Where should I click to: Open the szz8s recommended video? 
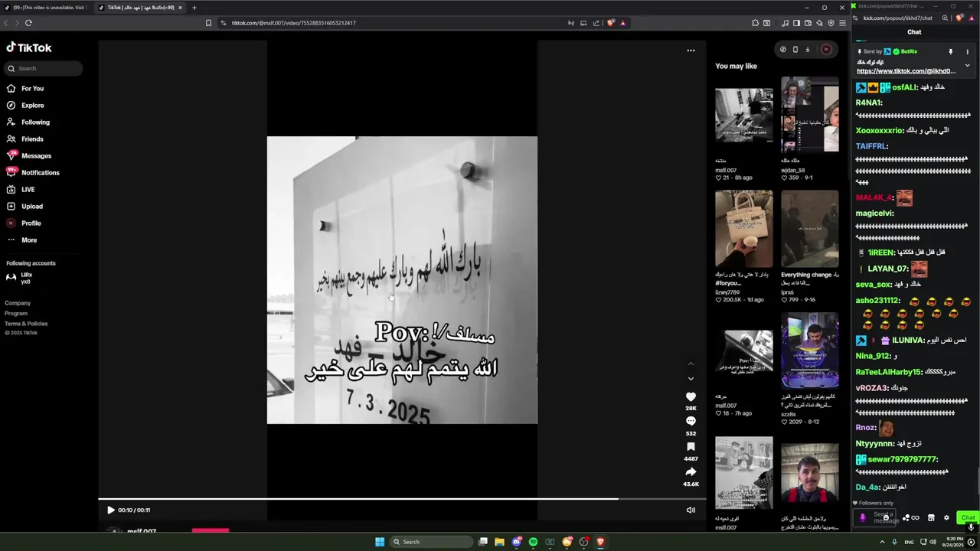coord(810,350)
